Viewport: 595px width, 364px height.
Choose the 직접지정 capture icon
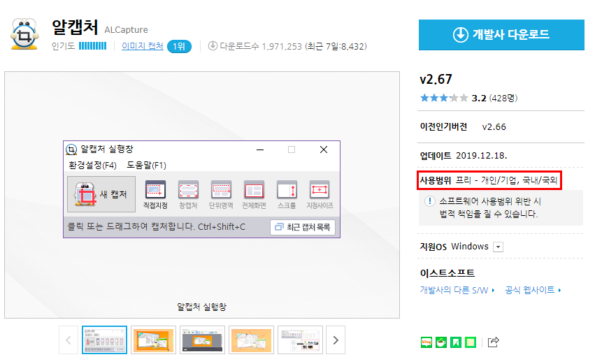155,195
